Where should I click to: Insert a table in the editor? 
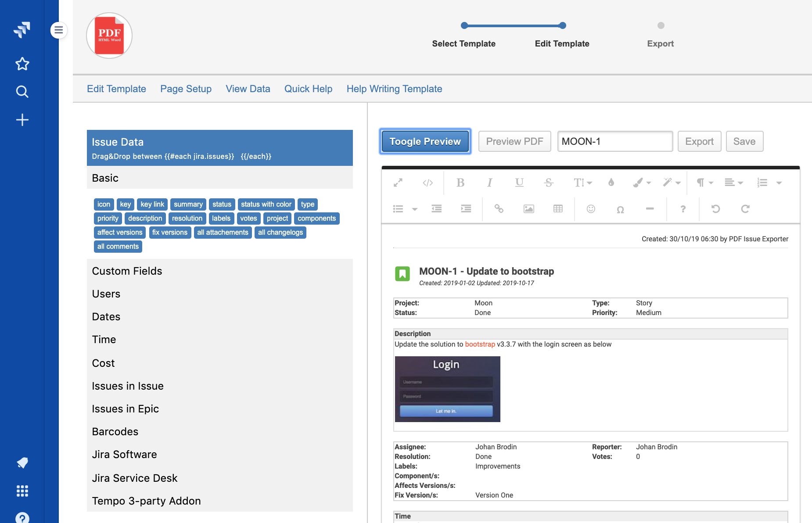click(x=558, y=209)
